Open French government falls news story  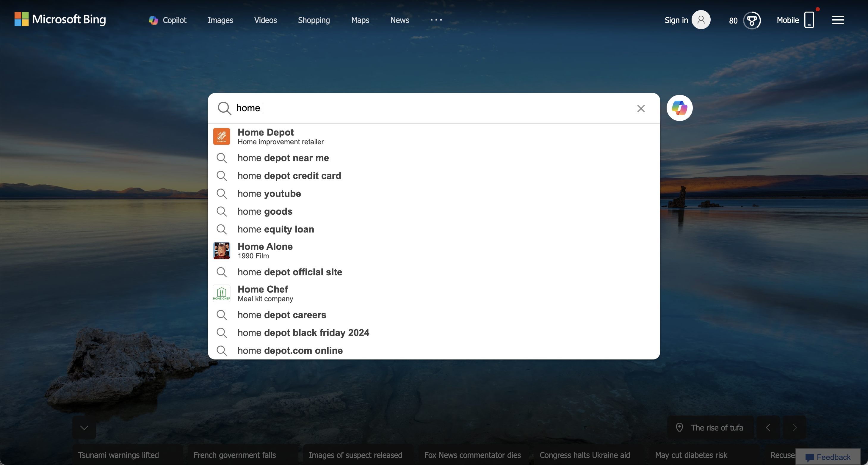(234, 455)
